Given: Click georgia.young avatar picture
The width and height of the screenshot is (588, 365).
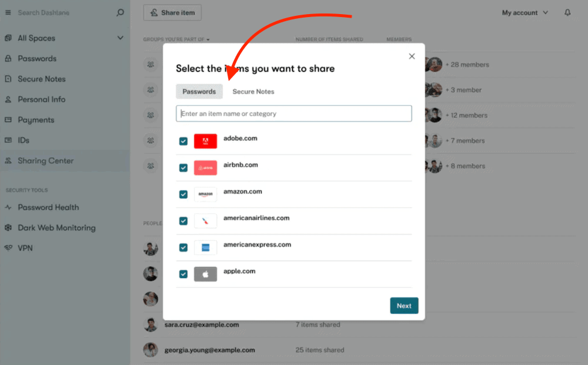Looking at the screenshot, I should point(151,350).
